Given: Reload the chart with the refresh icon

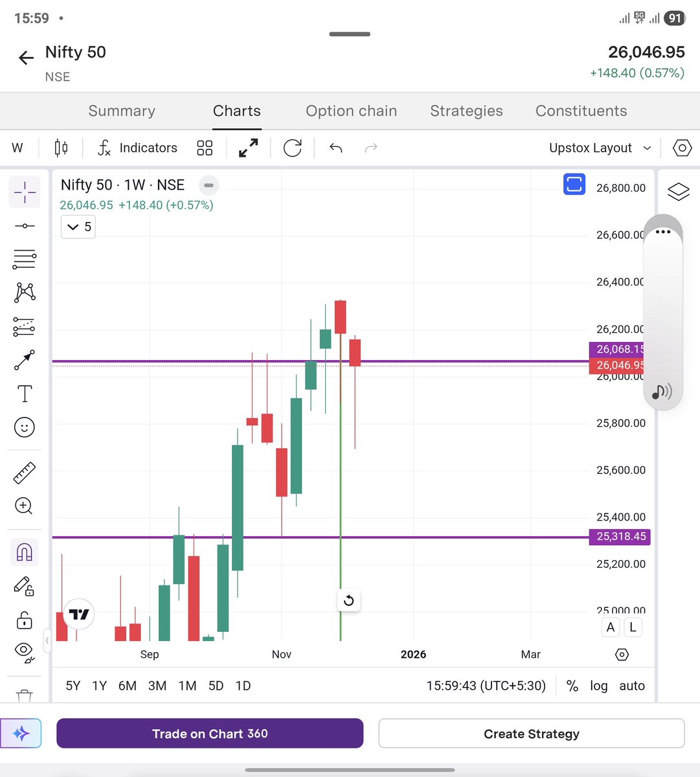Looking at the screenshot, I should 293,148.
